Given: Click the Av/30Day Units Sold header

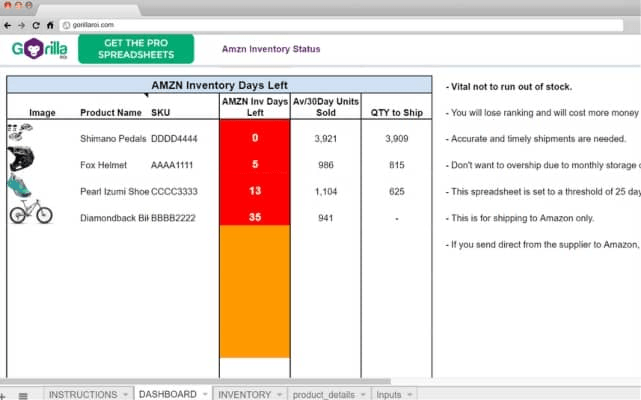Looking at the screenshot, I should tap(326, 107).
